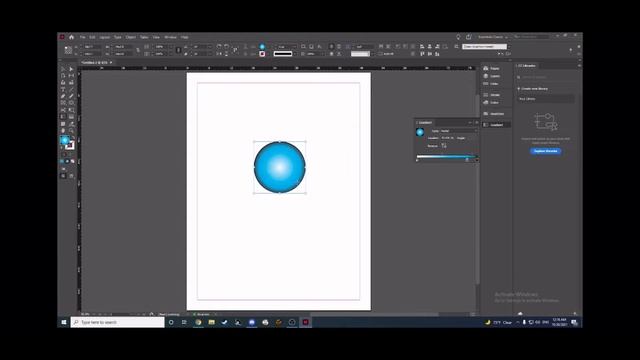Click the gradient ramp bar
The width and height of the screenshot is (640, 360).
click(x=446, y=156)
